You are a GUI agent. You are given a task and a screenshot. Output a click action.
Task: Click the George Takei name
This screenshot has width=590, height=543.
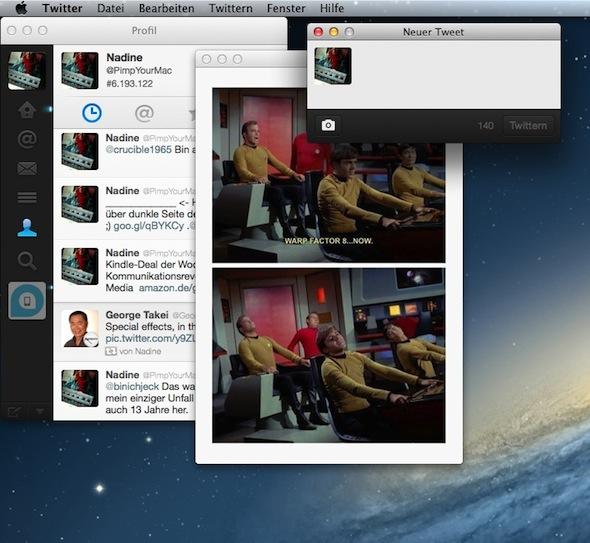click(137, 315)
